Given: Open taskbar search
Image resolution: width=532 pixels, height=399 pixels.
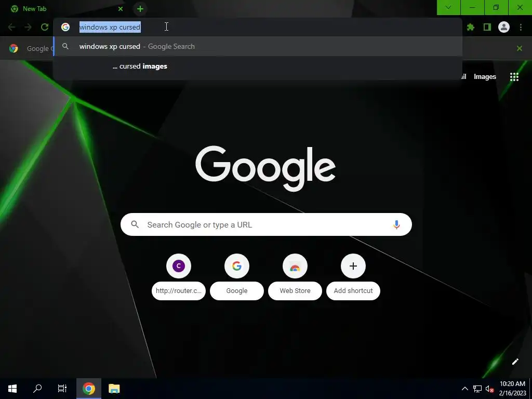Looking at the screenshot, I should 37,389.
